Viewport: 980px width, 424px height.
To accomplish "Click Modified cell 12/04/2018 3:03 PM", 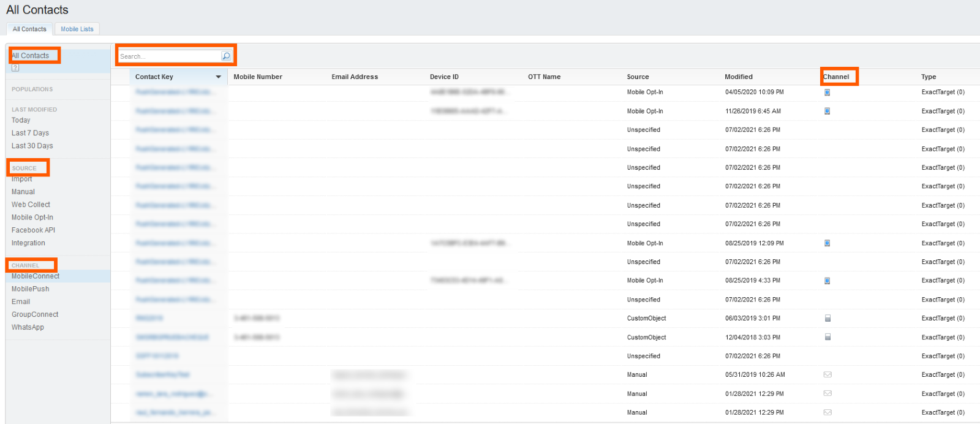I will point(753,338).
